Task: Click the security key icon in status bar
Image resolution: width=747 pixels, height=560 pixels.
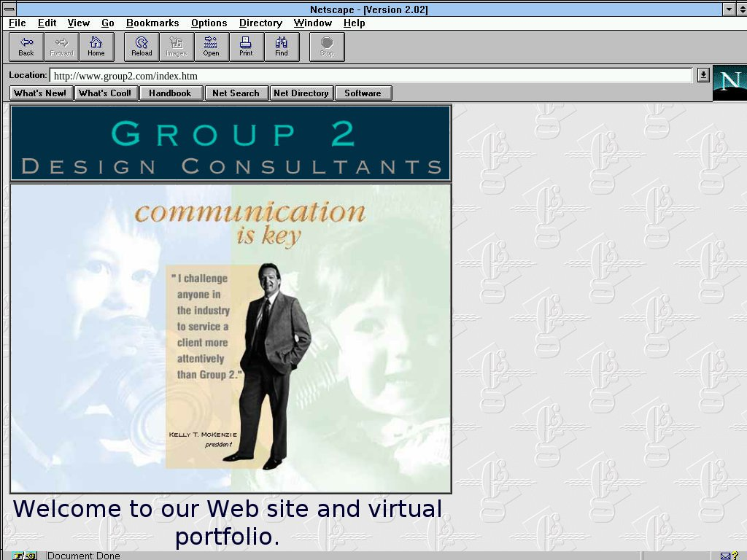Action: 23,556
